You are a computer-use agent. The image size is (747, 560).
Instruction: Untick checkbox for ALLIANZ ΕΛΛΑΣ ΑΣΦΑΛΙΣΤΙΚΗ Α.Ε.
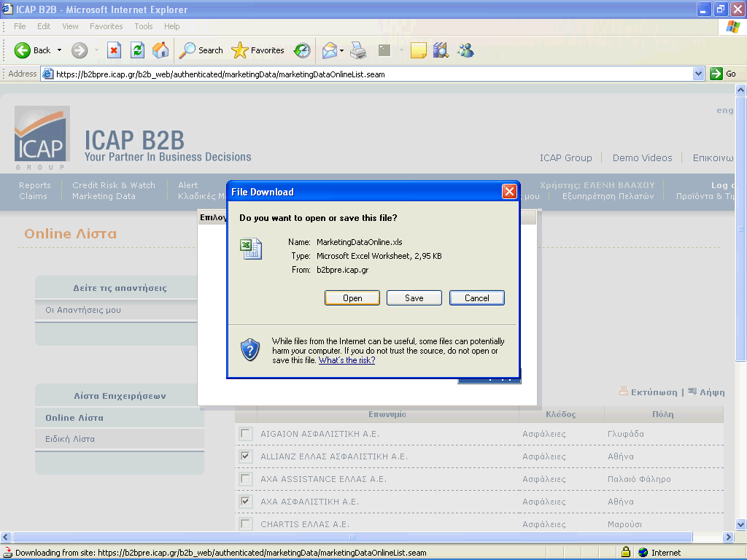click(245, 456)
